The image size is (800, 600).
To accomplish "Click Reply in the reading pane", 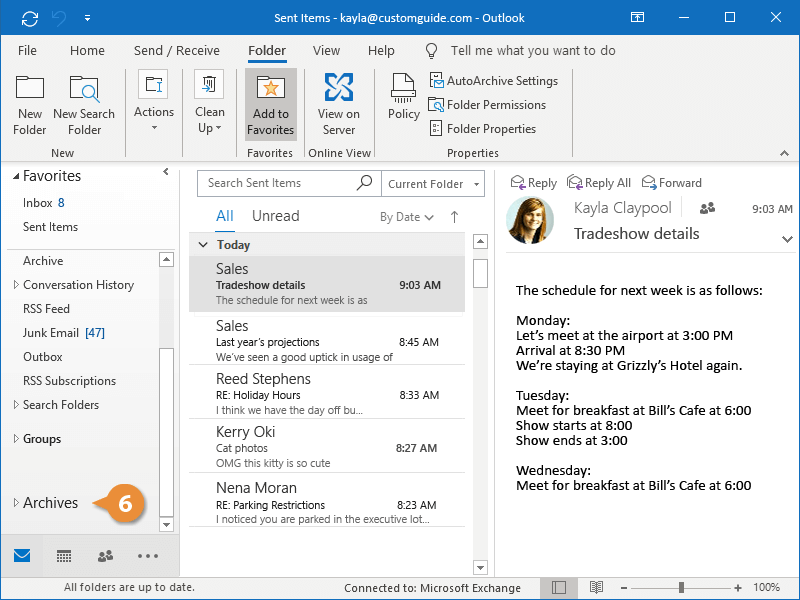I will (534, 183).
